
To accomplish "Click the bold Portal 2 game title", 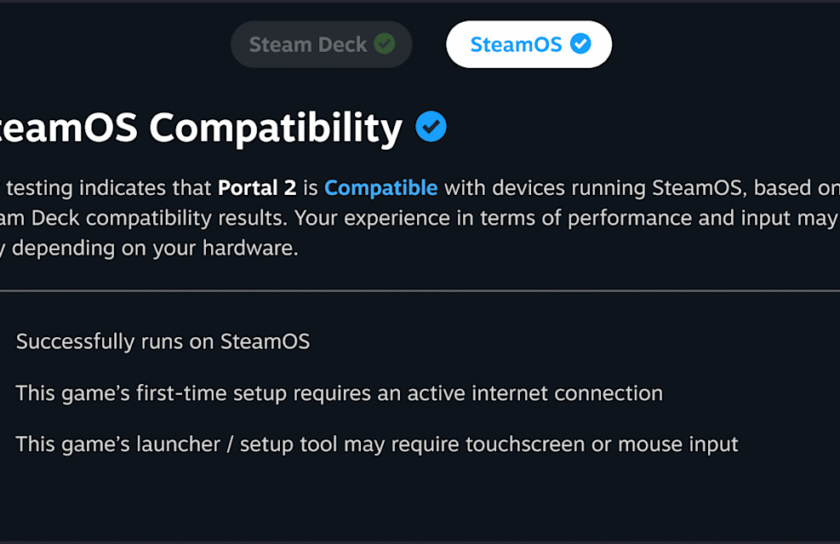I will (x=257, y=188).
